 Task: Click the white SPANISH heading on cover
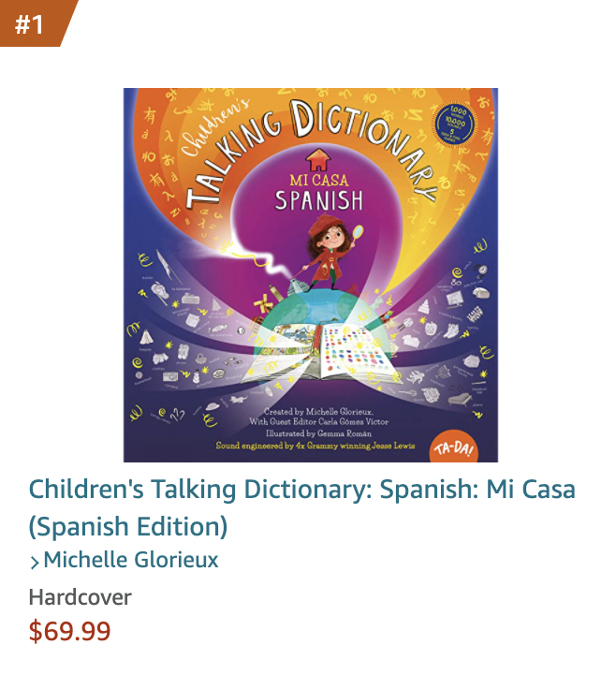pyautogui.click(x=319, y=200)
